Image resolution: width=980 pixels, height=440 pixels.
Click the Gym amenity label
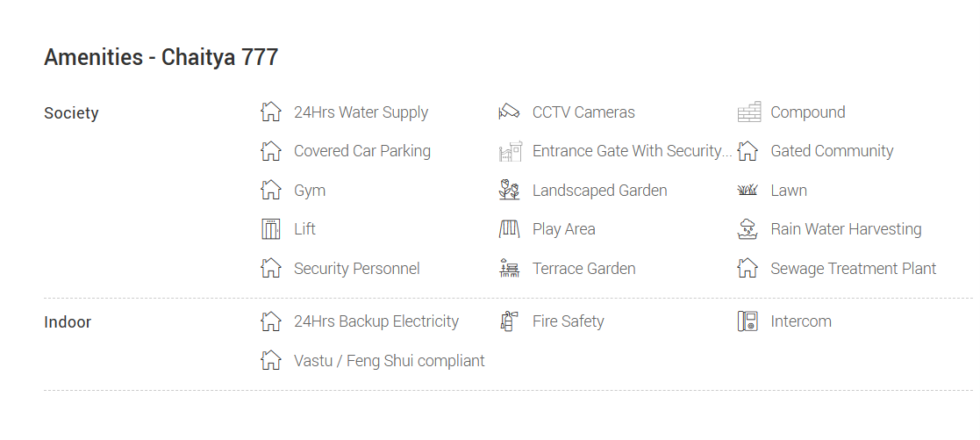pos(310,191)
